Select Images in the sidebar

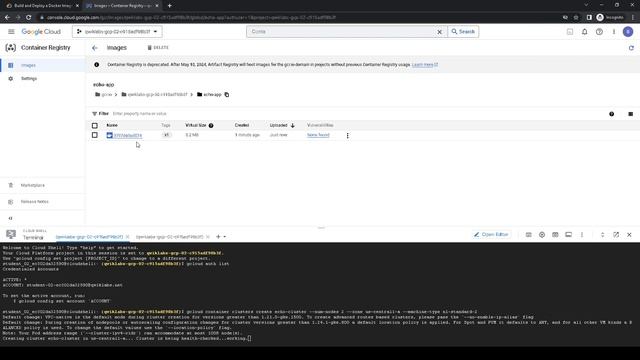(42, 65)
